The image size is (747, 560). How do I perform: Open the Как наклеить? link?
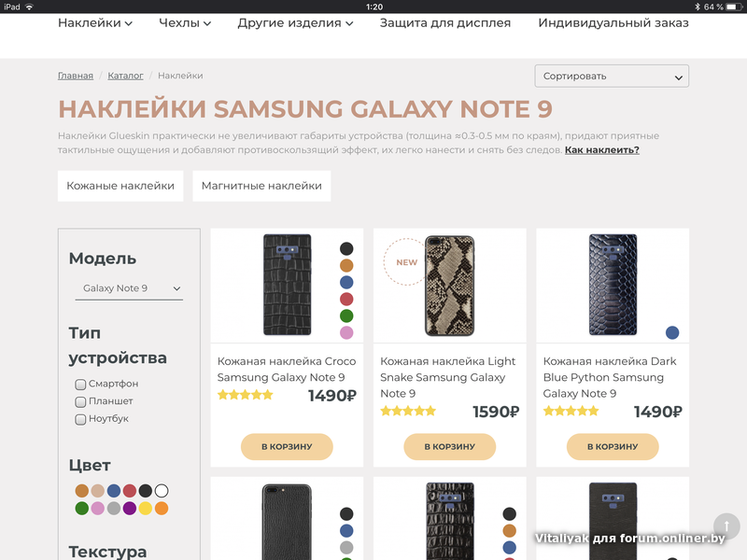click(x=601, y=150)
